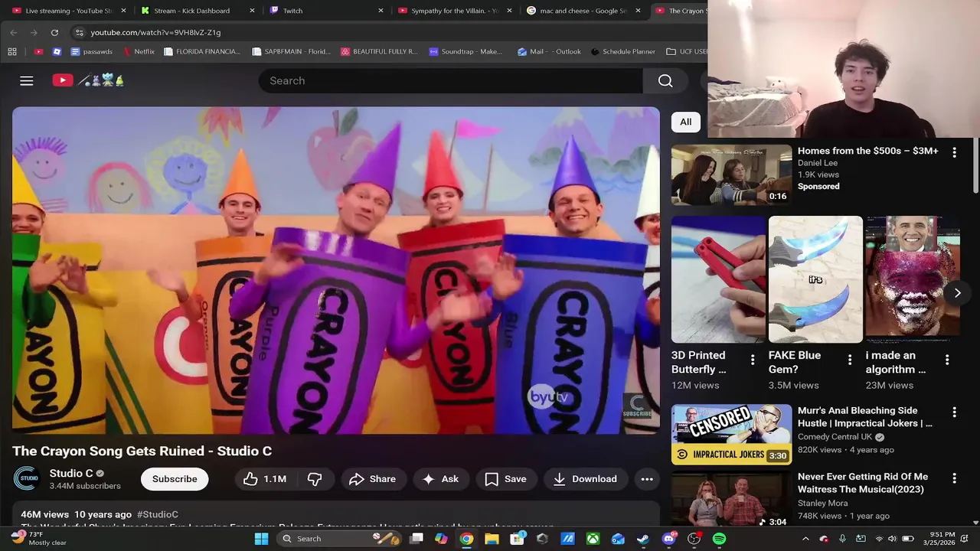
Task: Open the UCF bookmarks folder
Action: [687, 51]
